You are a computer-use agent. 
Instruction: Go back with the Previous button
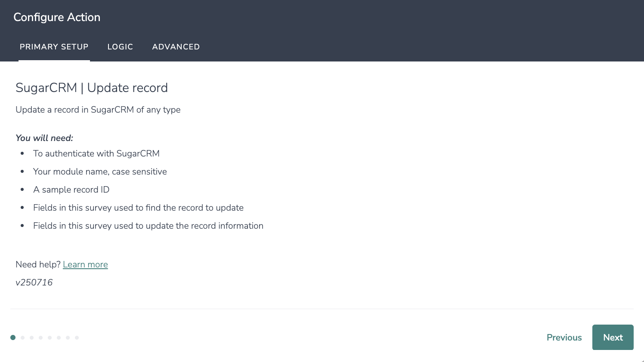[564, 337]
